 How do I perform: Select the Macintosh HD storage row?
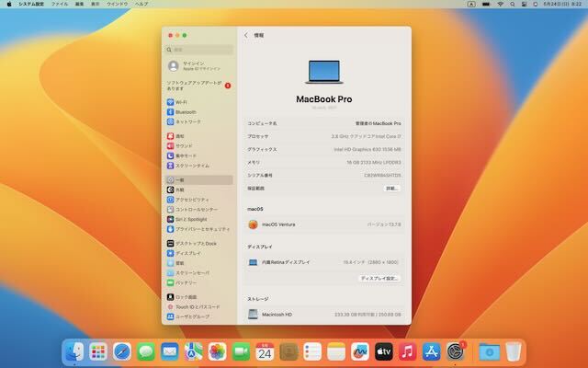click(324, 315)
